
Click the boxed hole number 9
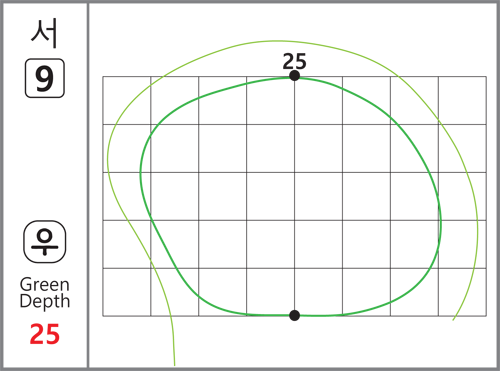[45, 78]
